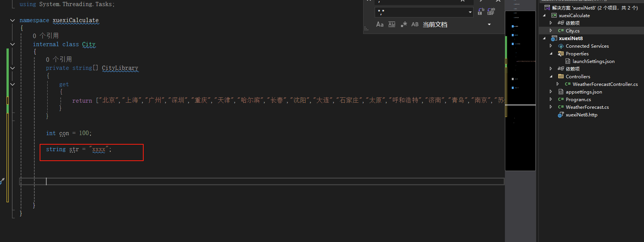Image resolution: width=644 pixels, height=242 pixels.
Task: Open the 当前文档 search scope dropdown
Action: [489, 24]
